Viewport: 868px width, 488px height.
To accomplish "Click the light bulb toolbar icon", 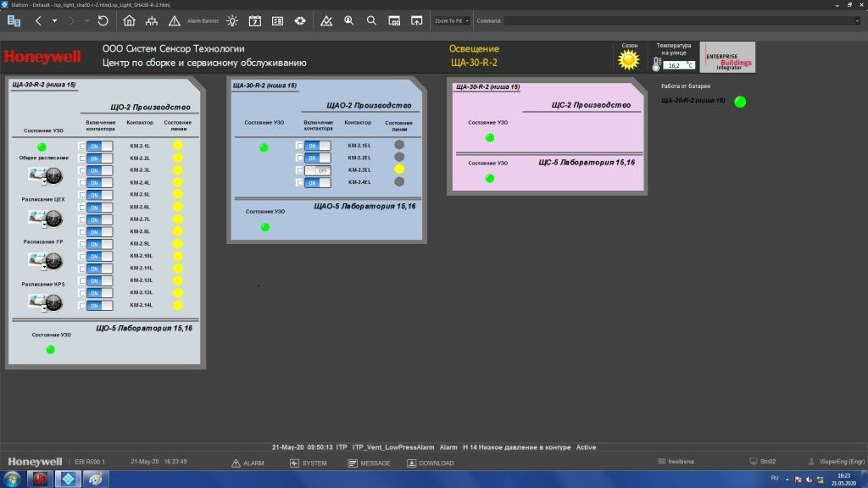I will [232, 20].
